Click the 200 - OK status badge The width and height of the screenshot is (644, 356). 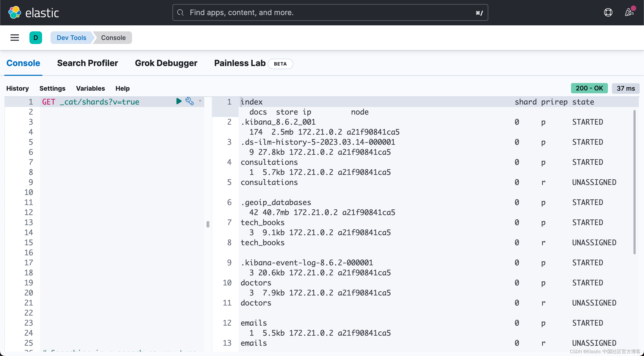[589, 88]
